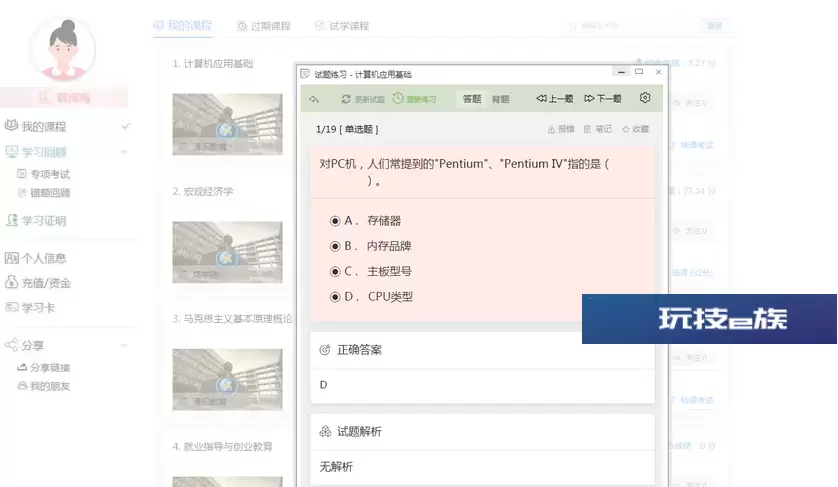838x487 pixels.
Task: Open course thumbnail for 计算机应用基础
Action: (227, 125)
